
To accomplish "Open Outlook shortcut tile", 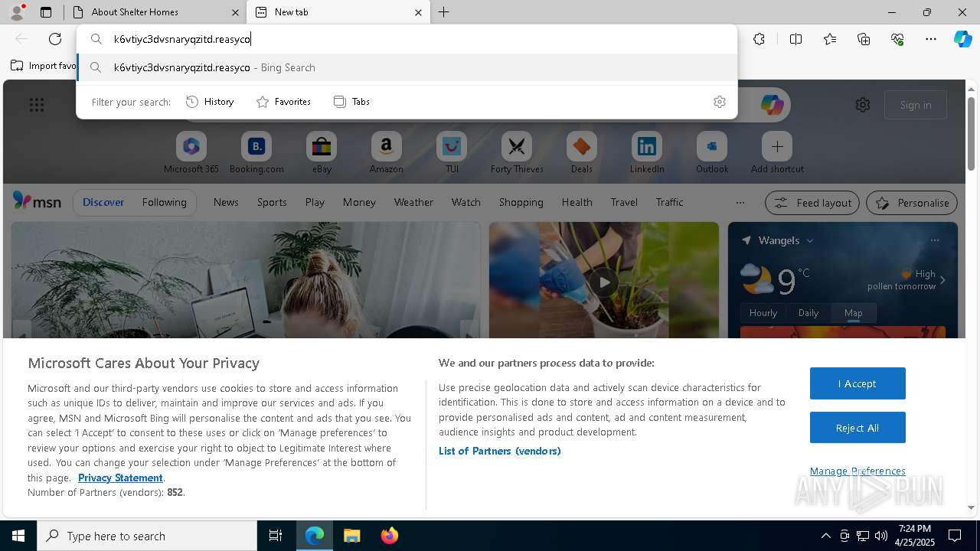I will click(712, 153).
